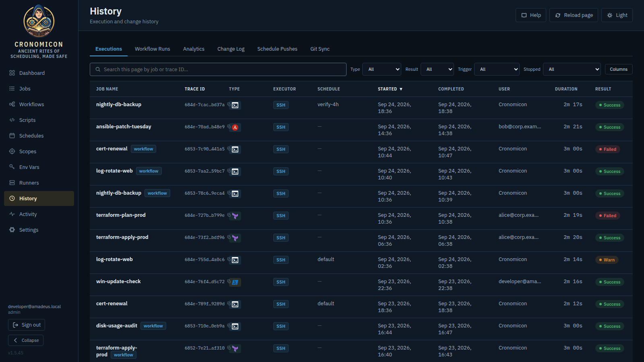Click duration 2m 17s cell
This screenshot has width=644, height=362.
(573, 105)
